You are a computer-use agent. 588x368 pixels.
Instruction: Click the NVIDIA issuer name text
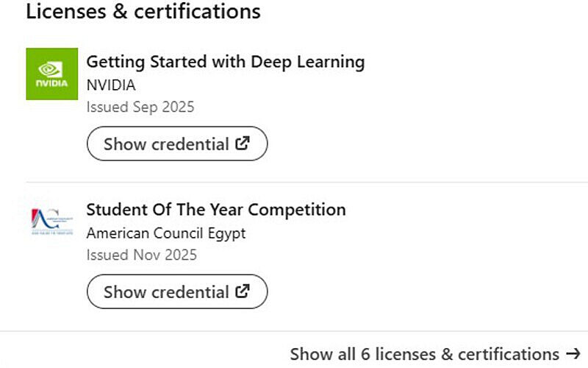click(x=111, y=85)
